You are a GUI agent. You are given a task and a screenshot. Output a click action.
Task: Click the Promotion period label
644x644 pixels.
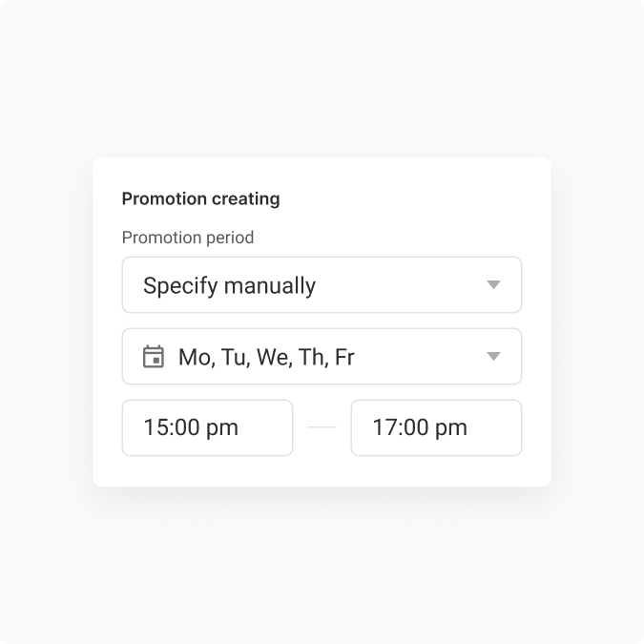pos(188,238)
